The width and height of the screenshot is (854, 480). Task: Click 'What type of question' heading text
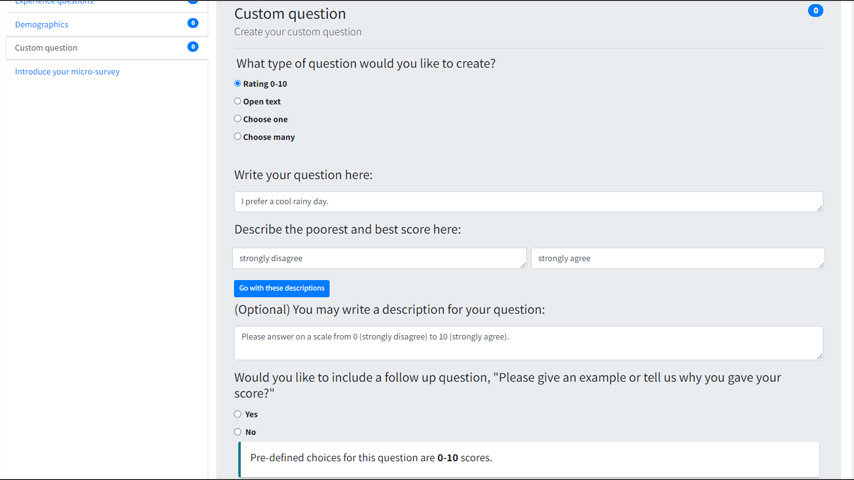tap(366, 64)
